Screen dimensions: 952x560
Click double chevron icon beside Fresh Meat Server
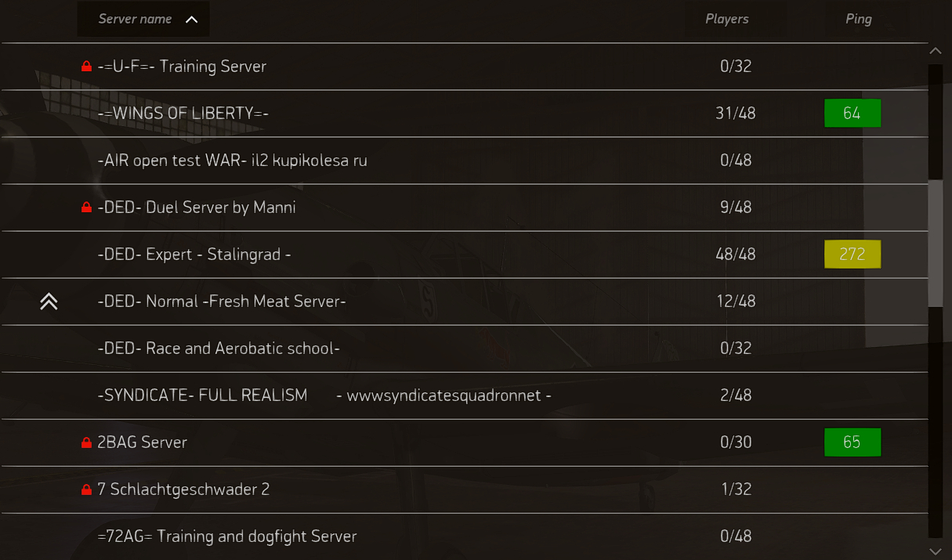coord(49,302)
